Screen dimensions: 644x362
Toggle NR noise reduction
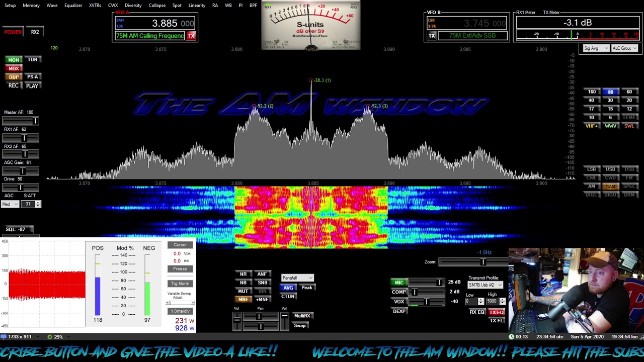243,275
